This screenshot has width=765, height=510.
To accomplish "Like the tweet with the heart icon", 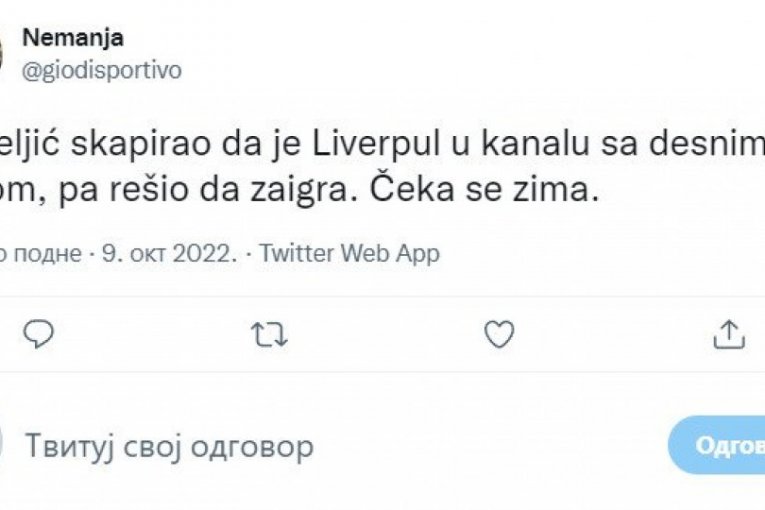I will [x=499, y=335].
